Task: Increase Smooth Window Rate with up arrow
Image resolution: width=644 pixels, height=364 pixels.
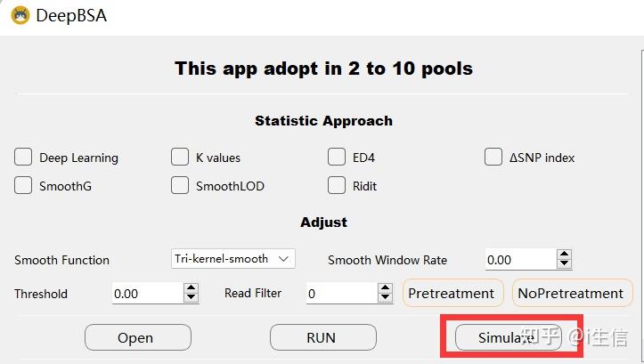Action: 564,255
